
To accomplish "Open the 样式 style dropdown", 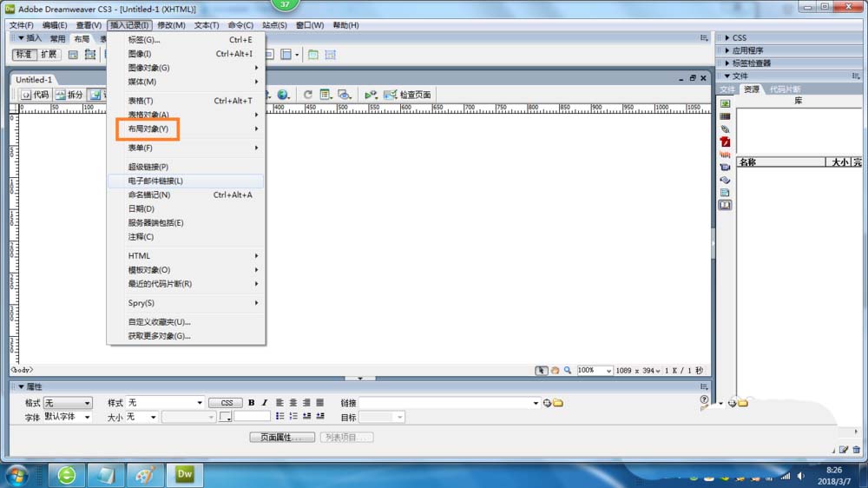I will [x=165, y=403].
